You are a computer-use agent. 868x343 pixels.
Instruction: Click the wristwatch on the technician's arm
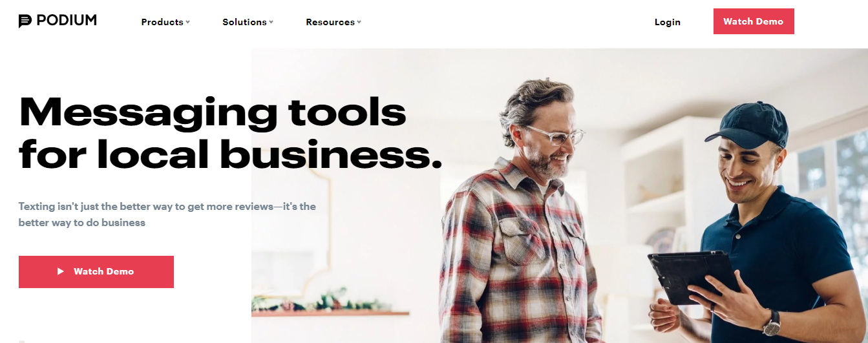tap(772, 322)
